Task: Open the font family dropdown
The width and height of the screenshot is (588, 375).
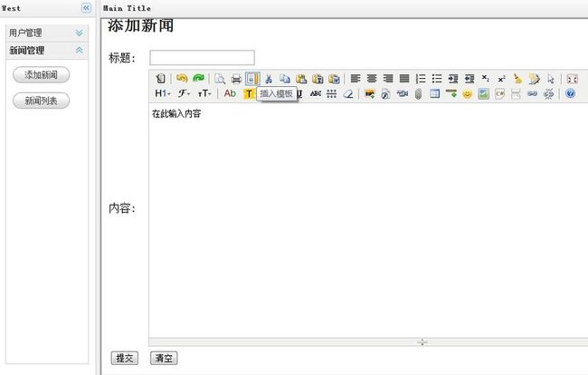Action: point(184,93)
